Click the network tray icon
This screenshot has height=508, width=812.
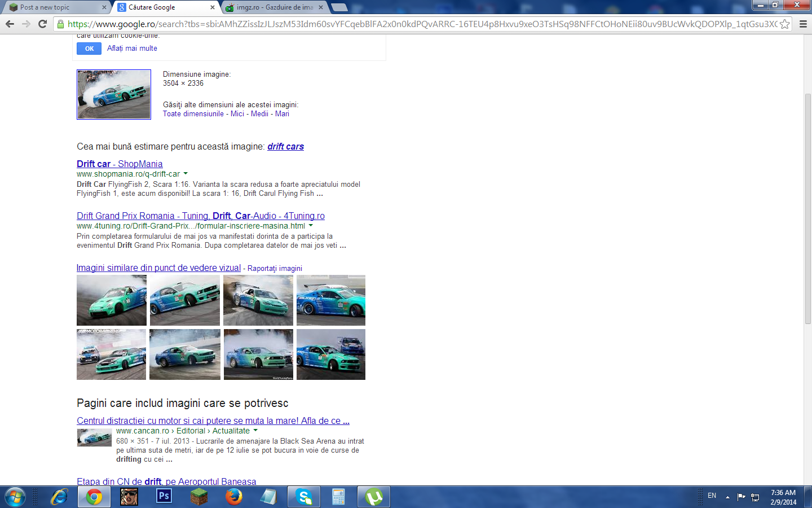tap(756, 497)
